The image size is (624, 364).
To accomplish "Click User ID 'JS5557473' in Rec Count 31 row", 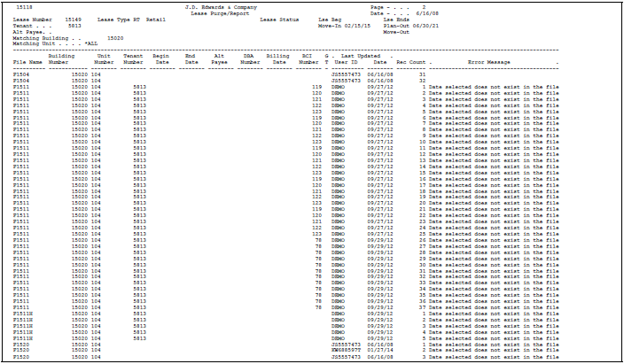I will pyautogui.click(x=346, y=74).
